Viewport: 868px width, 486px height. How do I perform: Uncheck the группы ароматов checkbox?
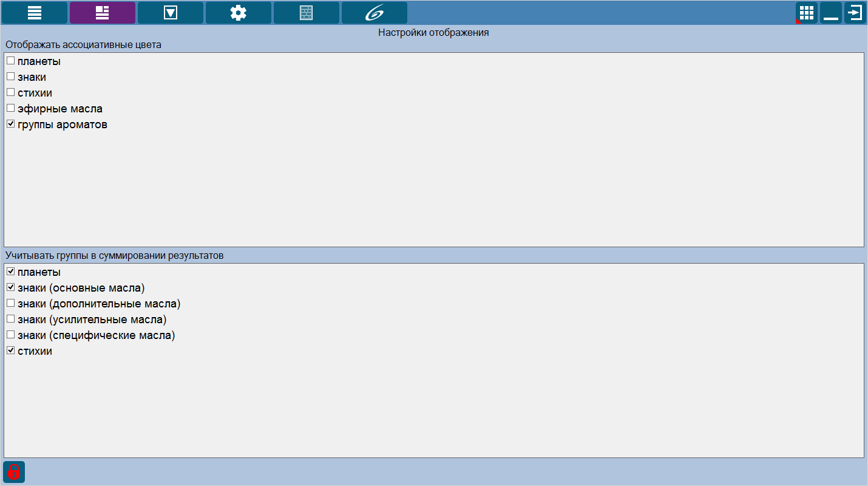tap(10, 124)
